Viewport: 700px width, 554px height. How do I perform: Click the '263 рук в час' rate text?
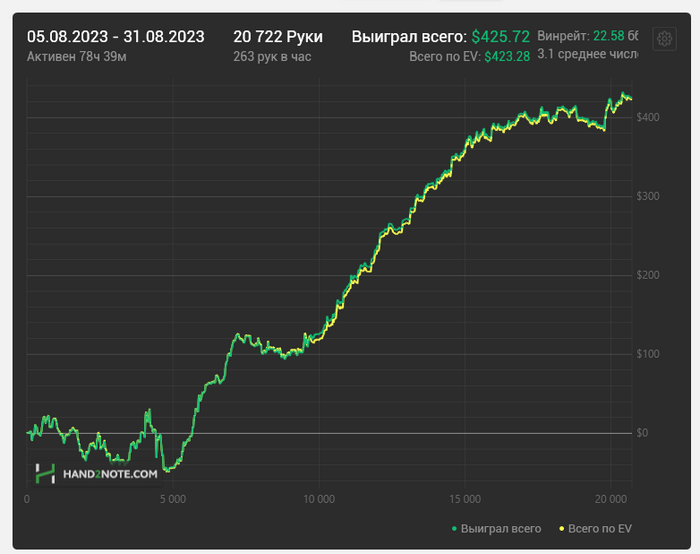pyautogui.click(x=272, y=57)
